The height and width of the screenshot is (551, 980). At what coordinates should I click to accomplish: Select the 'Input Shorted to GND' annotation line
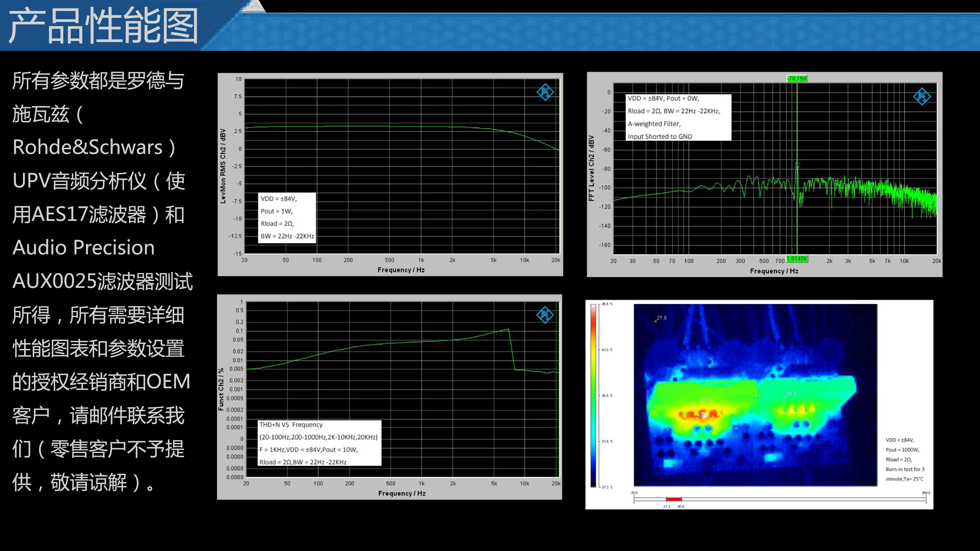coord(660,136)
